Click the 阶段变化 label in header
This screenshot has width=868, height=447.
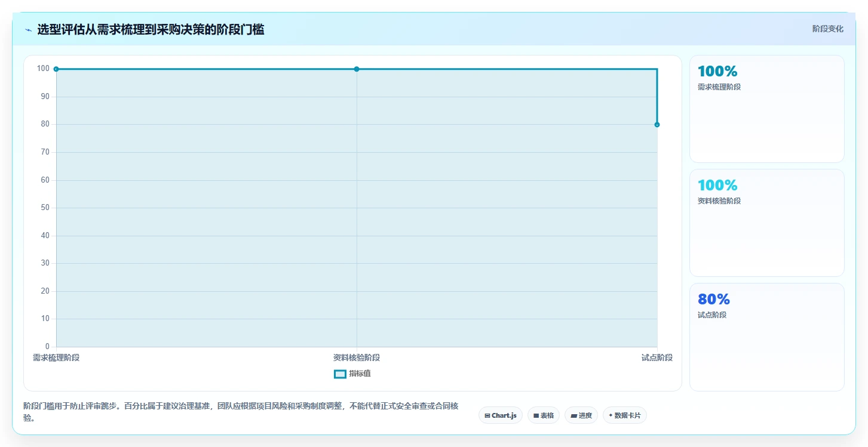point(828,29)
